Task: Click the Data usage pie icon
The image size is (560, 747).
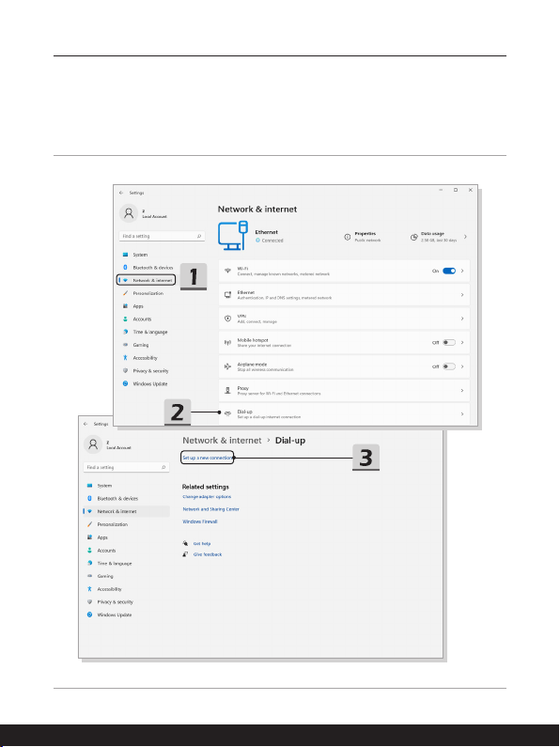Action: click(414, 237)
